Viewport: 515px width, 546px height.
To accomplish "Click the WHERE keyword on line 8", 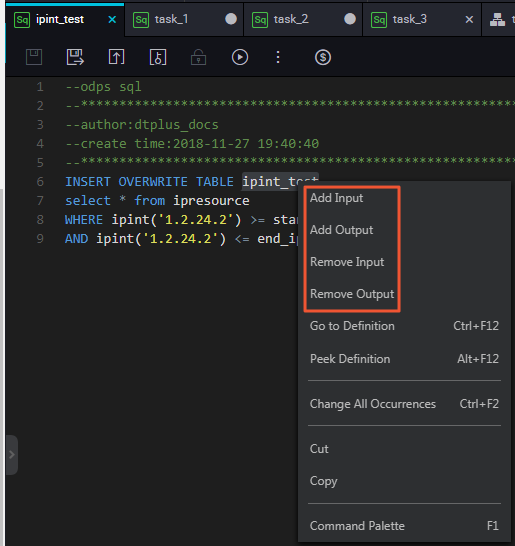I will coord(84,220).
